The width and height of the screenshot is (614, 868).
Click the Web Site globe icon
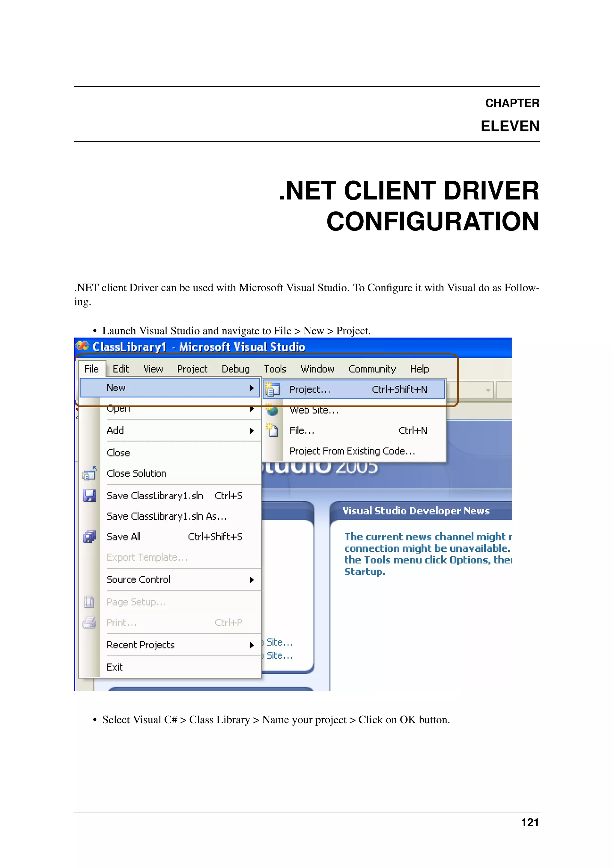(272, 410)
